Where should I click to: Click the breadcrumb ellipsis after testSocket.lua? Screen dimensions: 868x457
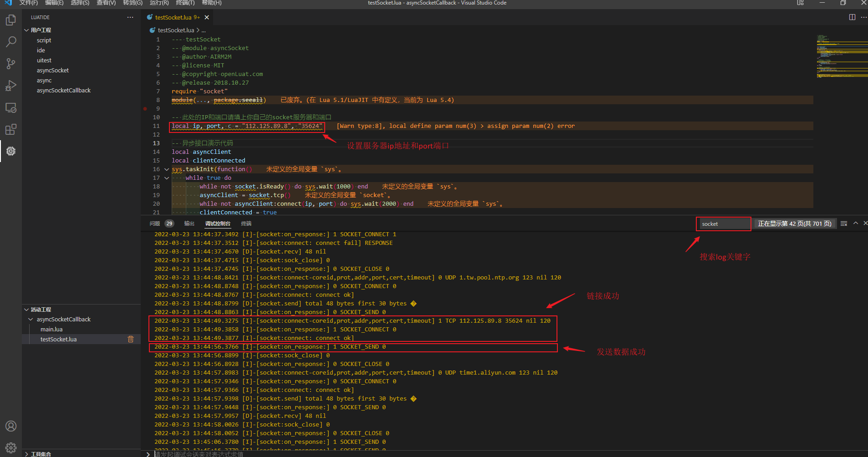point(204,30)
